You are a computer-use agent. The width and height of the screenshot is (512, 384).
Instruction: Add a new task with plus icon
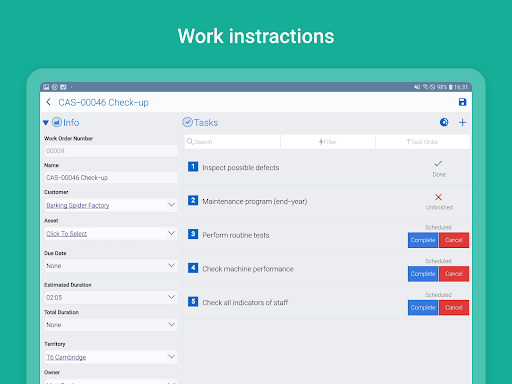coord(462,122)
